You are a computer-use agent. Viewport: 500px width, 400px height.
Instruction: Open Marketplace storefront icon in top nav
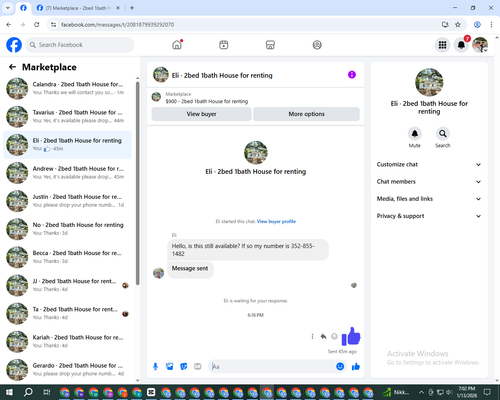coord(270,45)
